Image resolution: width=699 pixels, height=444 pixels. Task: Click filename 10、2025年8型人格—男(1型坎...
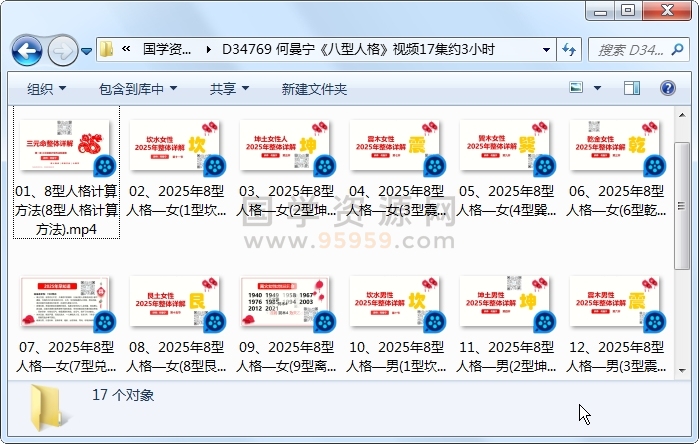coord(396,356)
